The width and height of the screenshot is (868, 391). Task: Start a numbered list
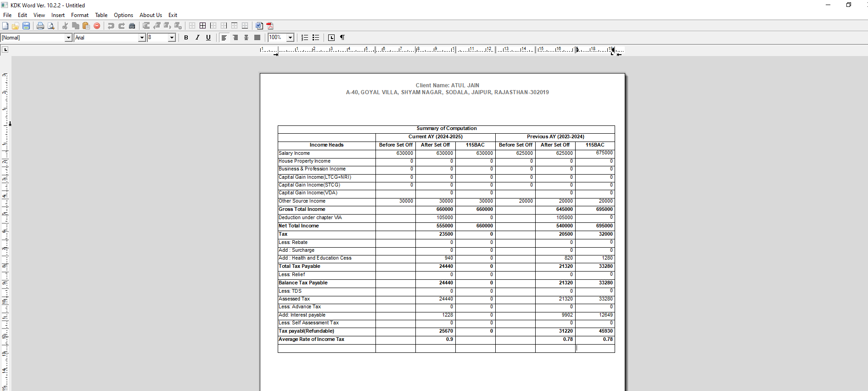pos(305,38)
